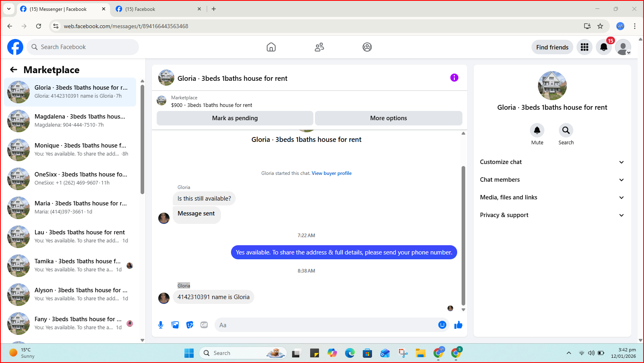
Task: Click the 'Is this still available?' message
Action: pos(204,199)
